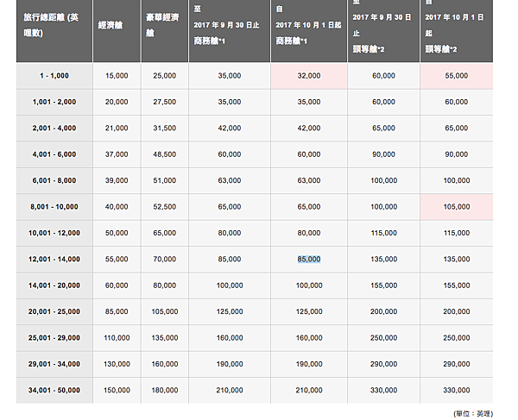Click 190,000 business from Oct 1, 29,001 - 34,000 row
This screenshot has width=518, height=420.
click(309, 364)
